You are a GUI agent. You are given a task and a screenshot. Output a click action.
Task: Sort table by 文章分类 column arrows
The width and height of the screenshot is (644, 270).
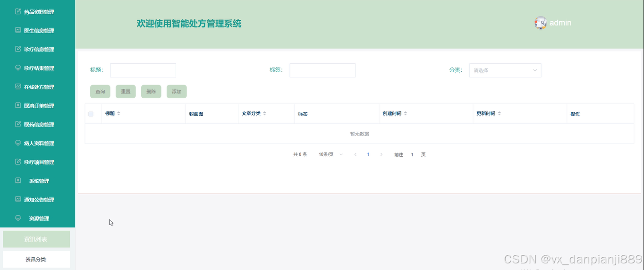click(x=264, y=114)
